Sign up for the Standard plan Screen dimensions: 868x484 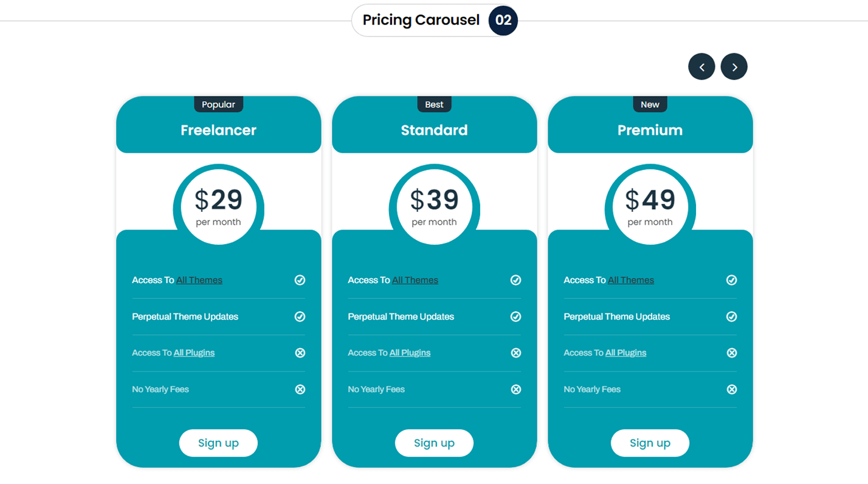tap(434, 443)
